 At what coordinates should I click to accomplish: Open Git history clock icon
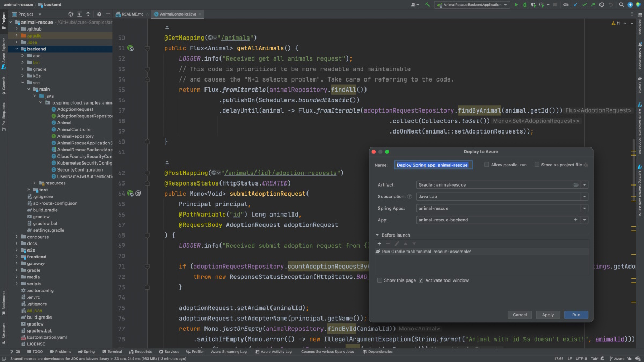pyautogui.click(x=603, y=5)
